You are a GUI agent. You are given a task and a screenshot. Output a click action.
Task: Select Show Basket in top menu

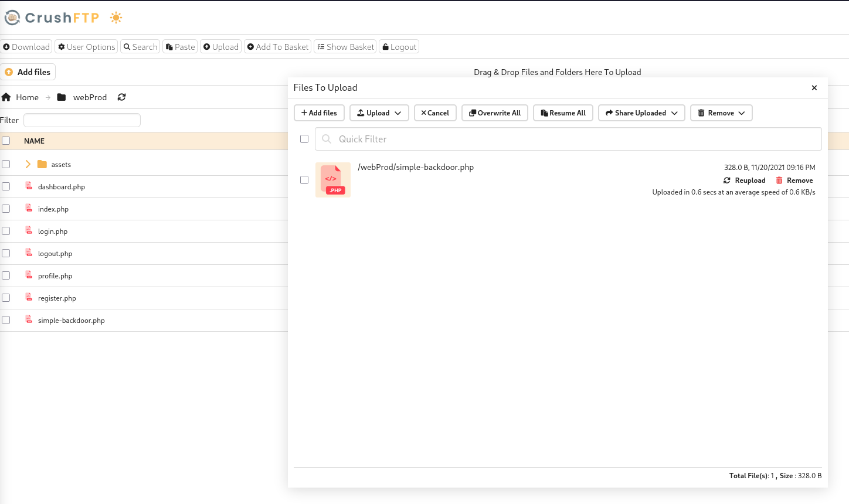tap(345, 47)
